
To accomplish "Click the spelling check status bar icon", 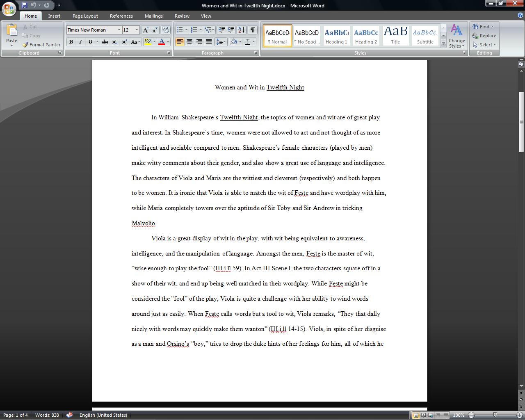I will point(69,415).
